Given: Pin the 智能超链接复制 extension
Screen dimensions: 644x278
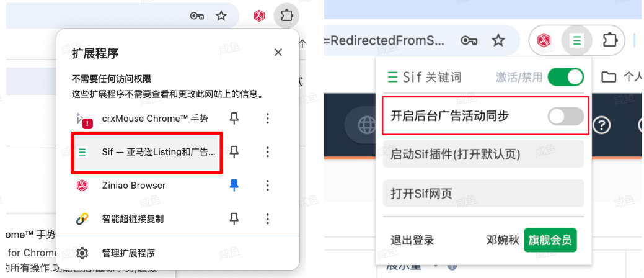Looking at the screenshot, I should [x=234, y=219].
